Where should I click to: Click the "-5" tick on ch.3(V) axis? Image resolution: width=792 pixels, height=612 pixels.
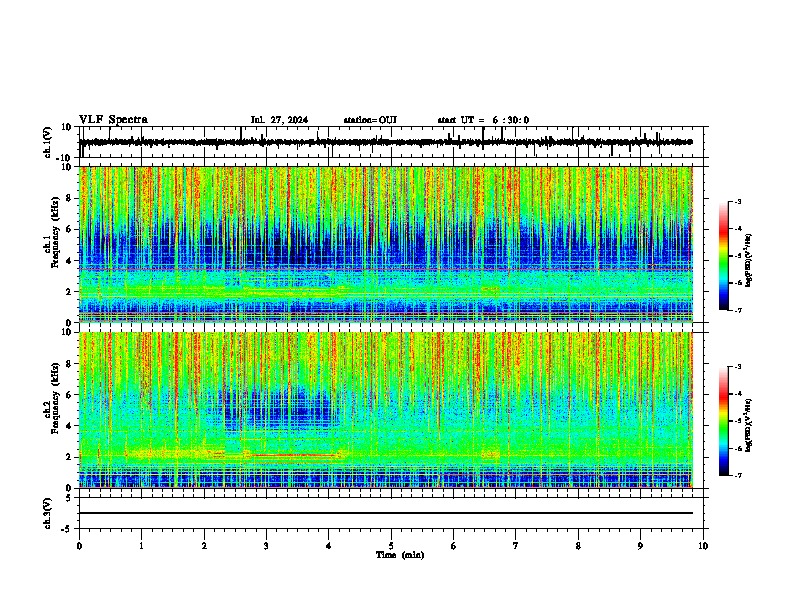(x=67, y=528)
